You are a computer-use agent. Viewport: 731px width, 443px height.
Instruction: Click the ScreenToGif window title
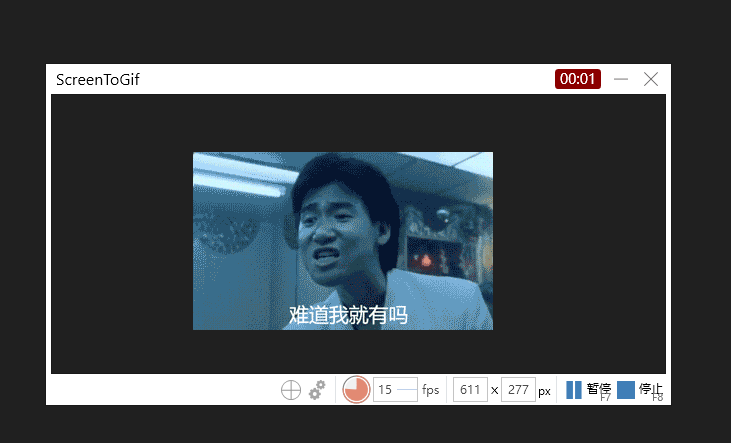tap(98, 80)
